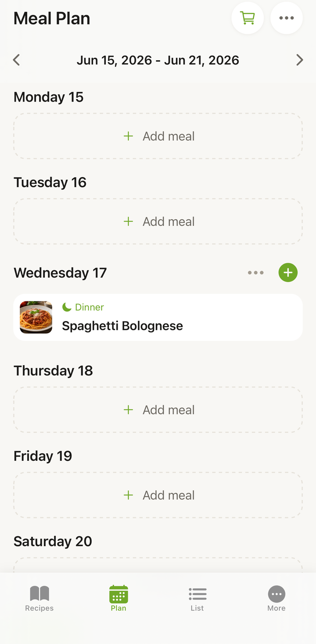Open the Recipes tab
Viewport: 316px width, 644px height.
(39, 598)
